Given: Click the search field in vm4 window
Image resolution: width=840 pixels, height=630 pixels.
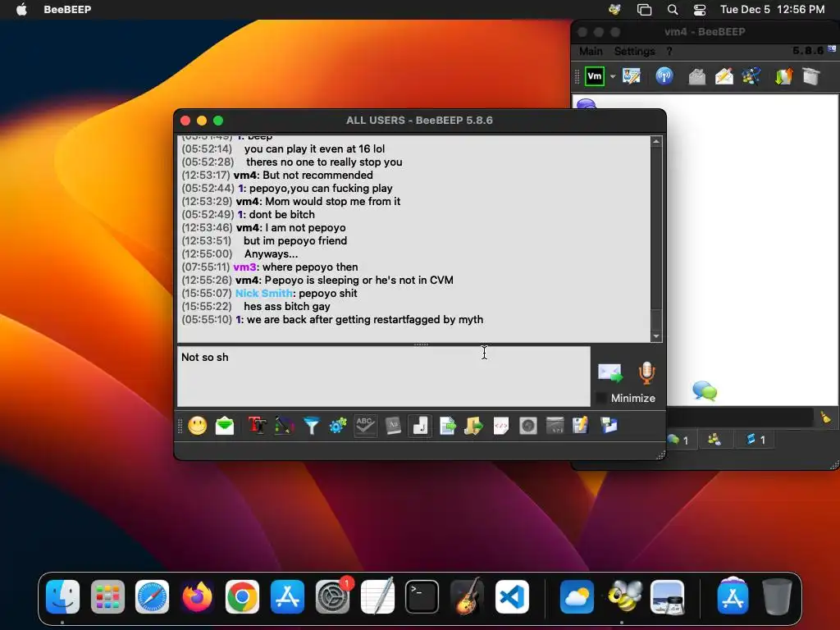Looking at the screenshot, I should (741, 418).
